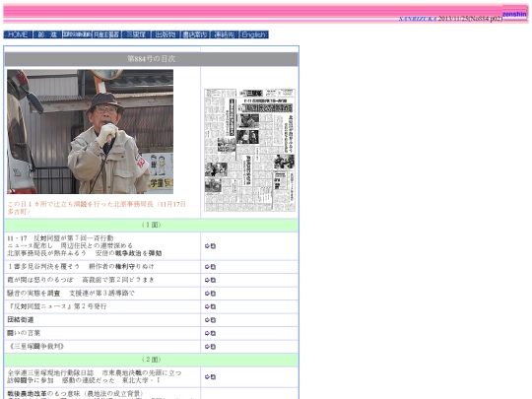The image size is (532, 399).
Task: Select article title 霞が関は怒りのるつぼ
Action: click(x=81, y=280)
